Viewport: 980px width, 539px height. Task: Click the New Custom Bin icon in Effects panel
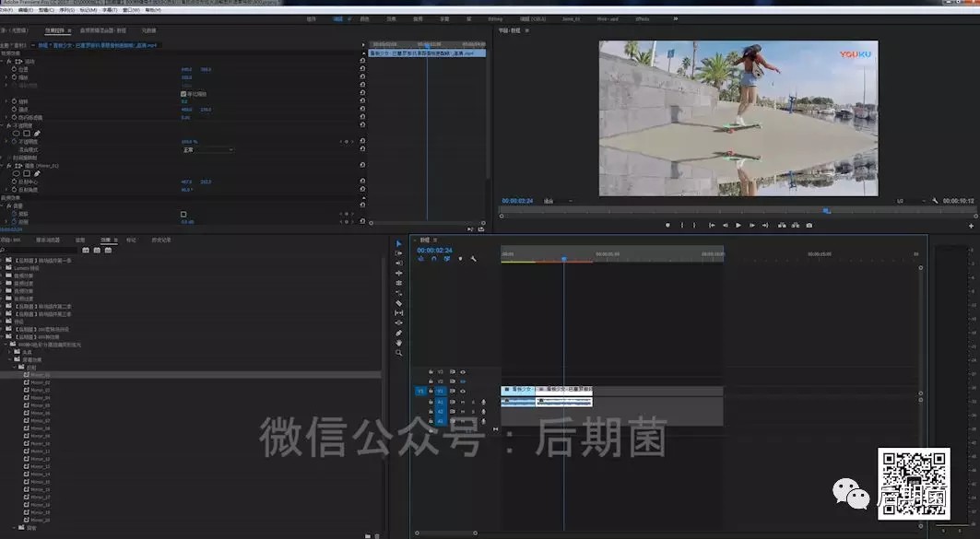point(368,536)
